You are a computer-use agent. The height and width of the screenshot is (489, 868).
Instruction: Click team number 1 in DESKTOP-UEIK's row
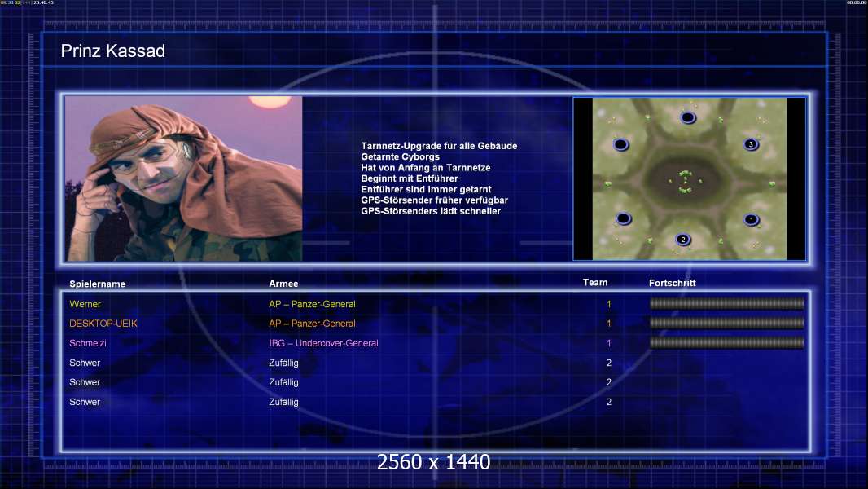[x=609, y=324]
